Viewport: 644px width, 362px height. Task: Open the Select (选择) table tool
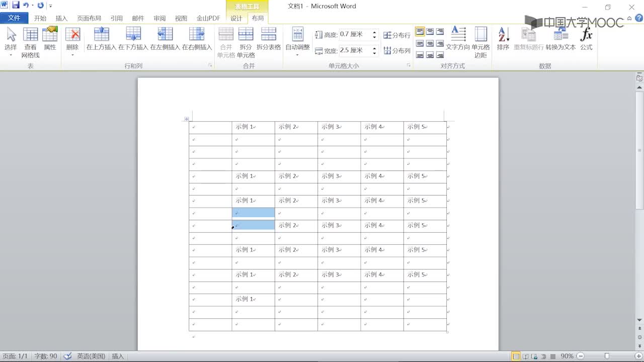(x=11, y=42)
